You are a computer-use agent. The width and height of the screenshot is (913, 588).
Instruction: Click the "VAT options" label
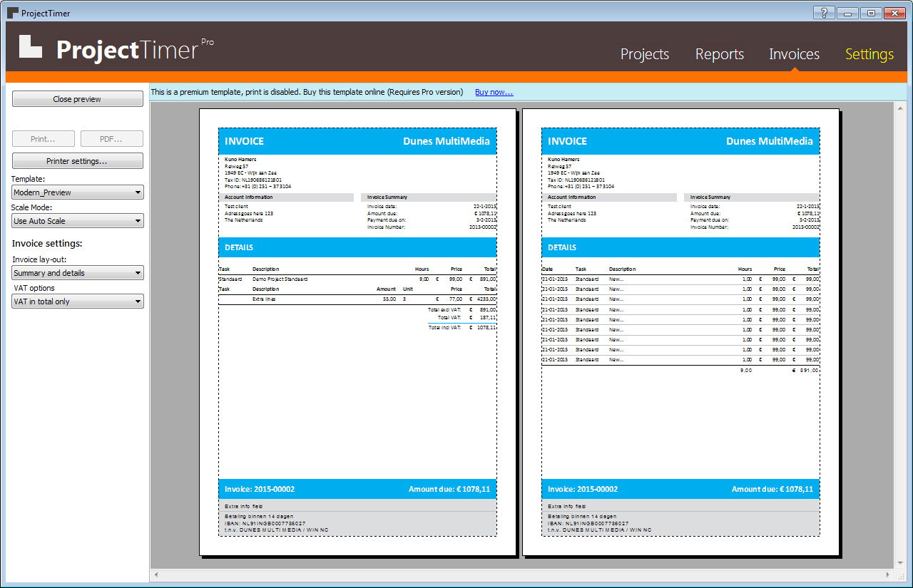coord(34,288)
